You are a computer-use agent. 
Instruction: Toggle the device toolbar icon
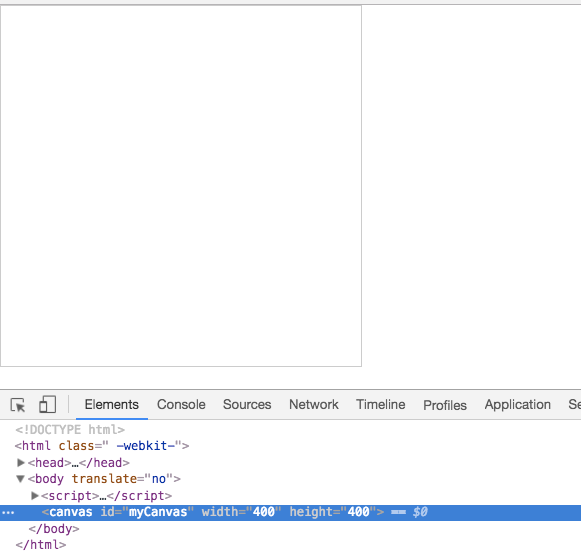click(47, 404)
